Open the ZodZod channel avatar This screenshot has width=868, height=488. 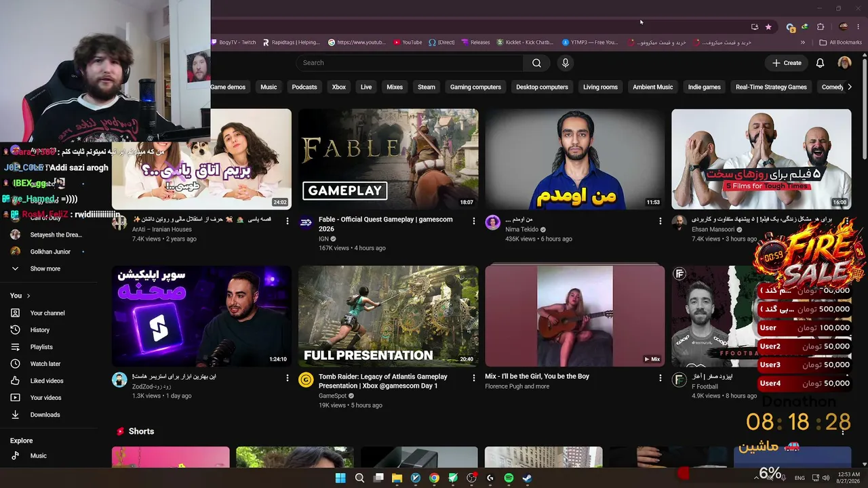point(119,380)
